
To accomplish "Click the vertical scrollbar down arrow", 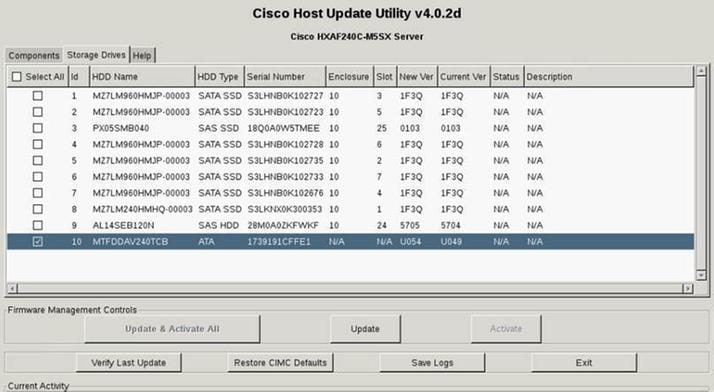I will [x=701, y=275].
